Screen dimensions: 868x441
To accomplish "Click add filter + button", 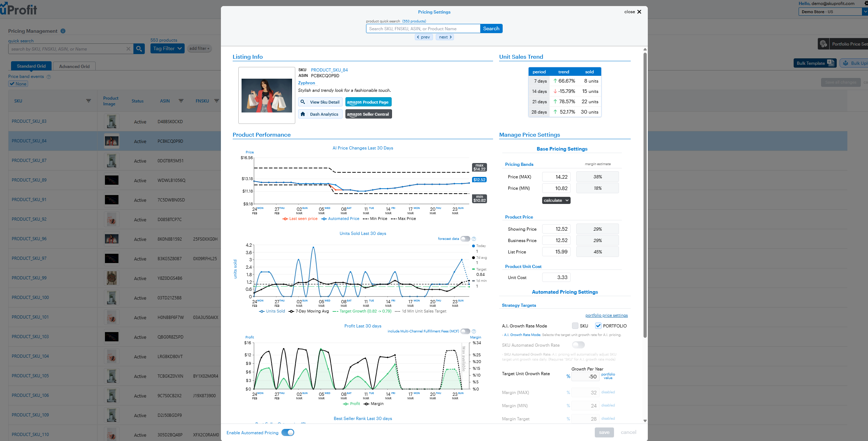I will (x=199, y=48).
